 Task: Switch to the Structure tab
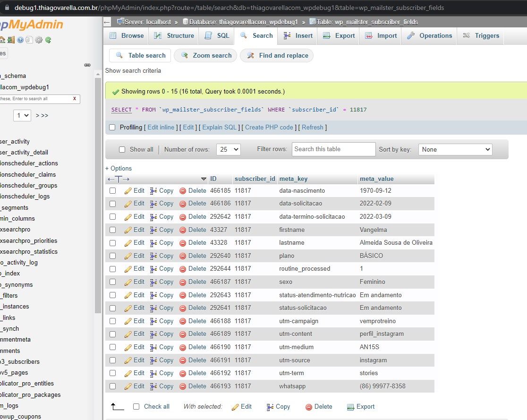174,35
